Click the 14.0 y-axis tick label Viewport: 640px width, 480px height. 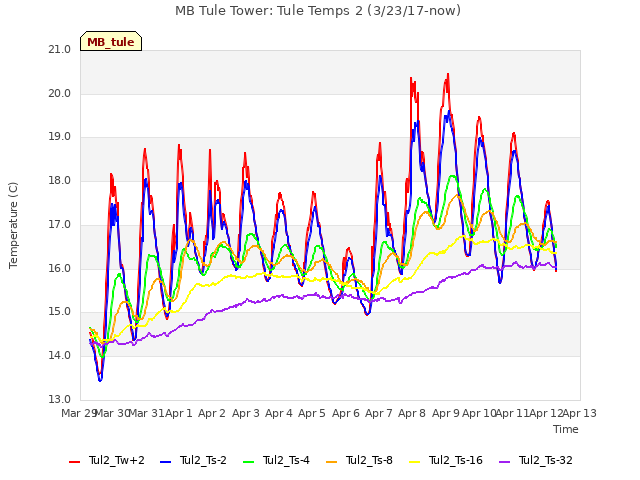60,356
